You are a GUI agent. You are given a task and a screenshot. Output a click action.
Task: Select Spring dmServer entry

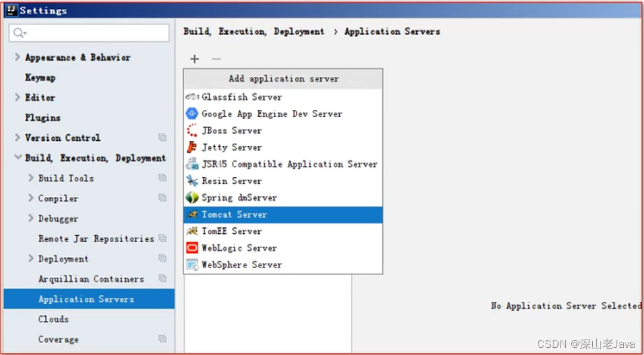pyautogui.click(x=283, y=197)
